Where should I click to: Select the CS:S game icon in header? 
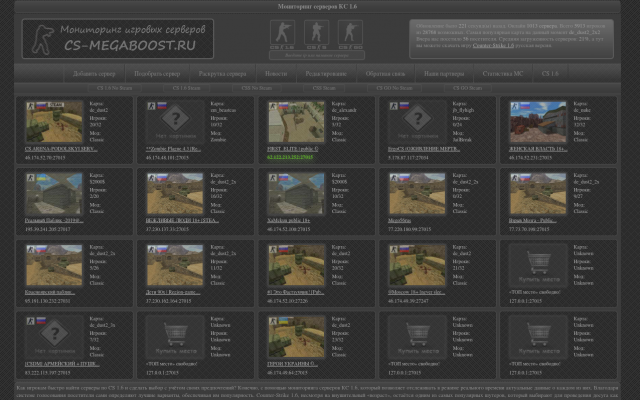tap(316, 33)
